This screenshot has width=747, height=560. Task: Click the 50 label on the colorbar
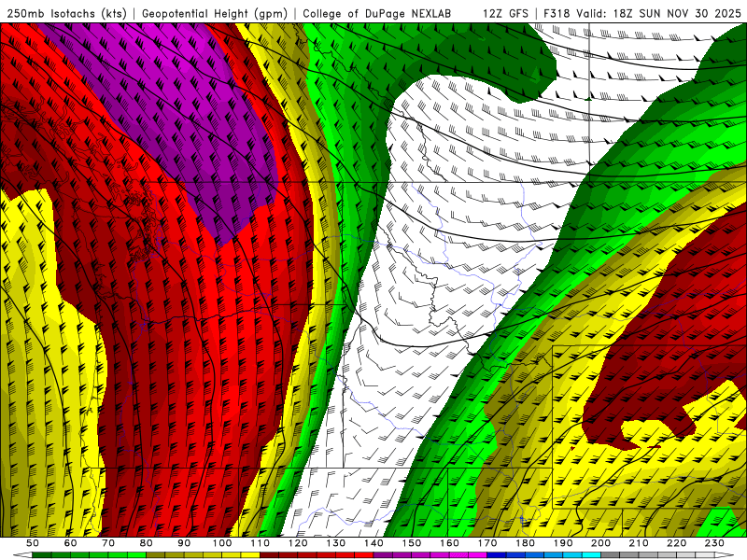pyautogui.click(x=33, y=543)
